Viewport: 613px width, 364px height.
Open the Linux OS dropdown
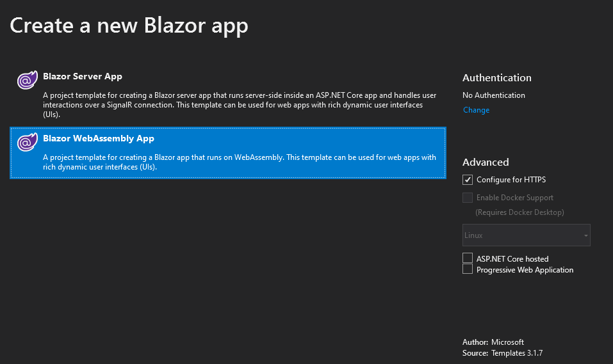(527, 235)
